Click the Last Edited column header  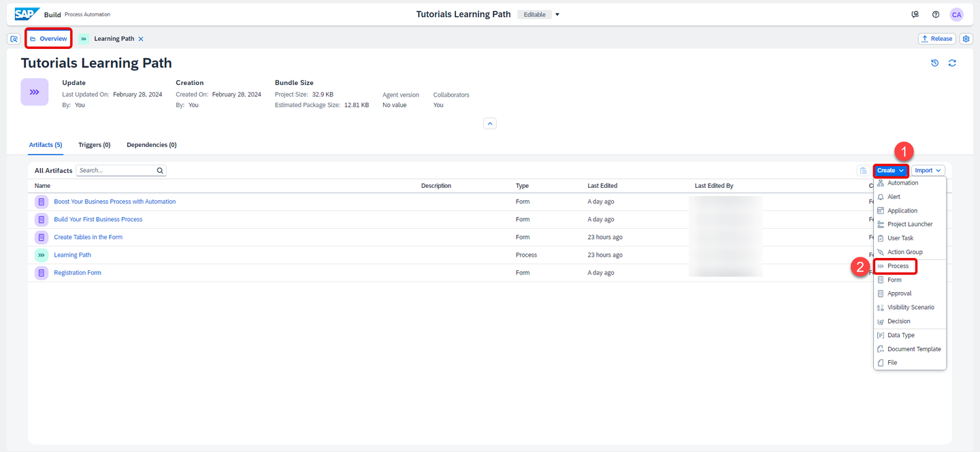coord(602,186)
